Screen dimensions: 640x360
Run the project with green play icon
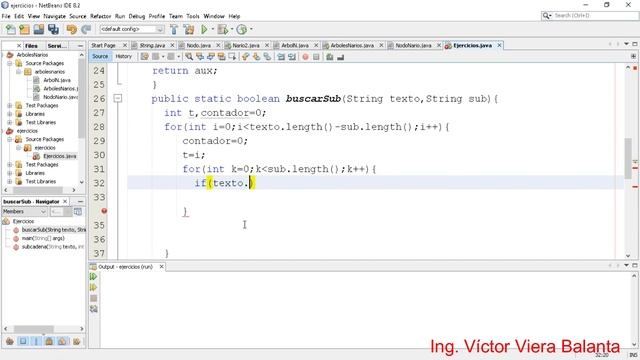point(204,29)
